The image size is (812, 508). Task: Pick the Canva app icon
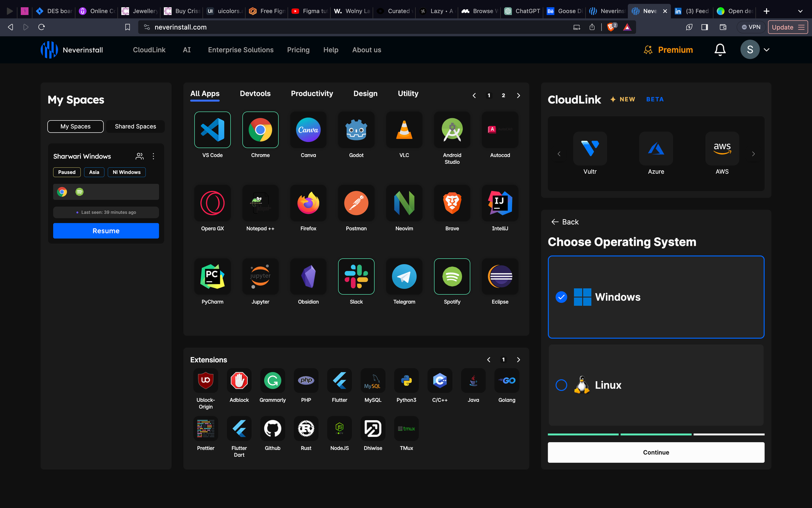308,130
